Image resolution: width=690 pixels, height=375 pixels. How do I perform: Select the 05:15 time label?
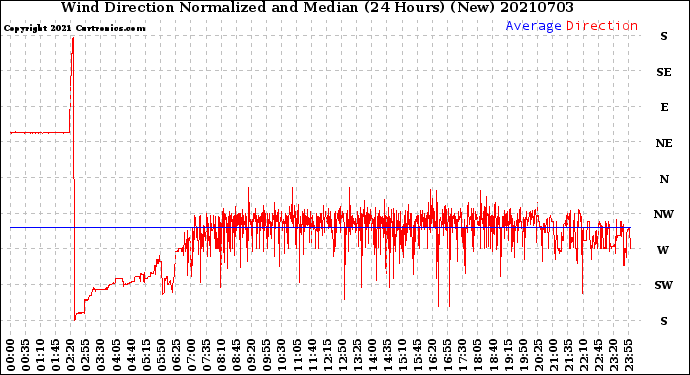click(x=146, y=356)
